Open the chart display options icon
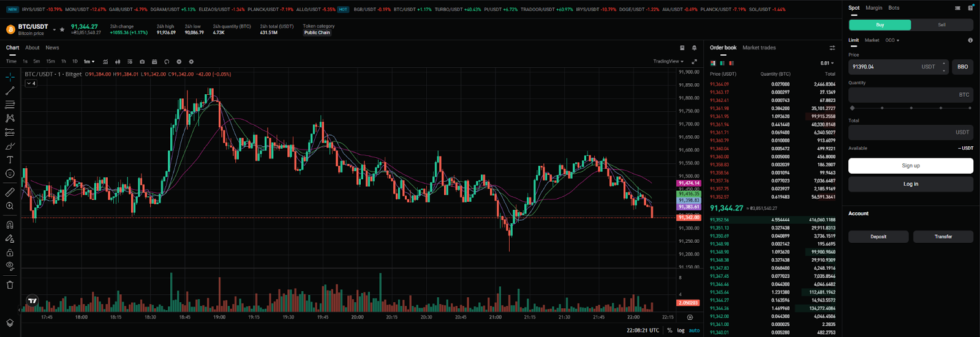This screenshot has height=337, width=980. click(130, 61)
